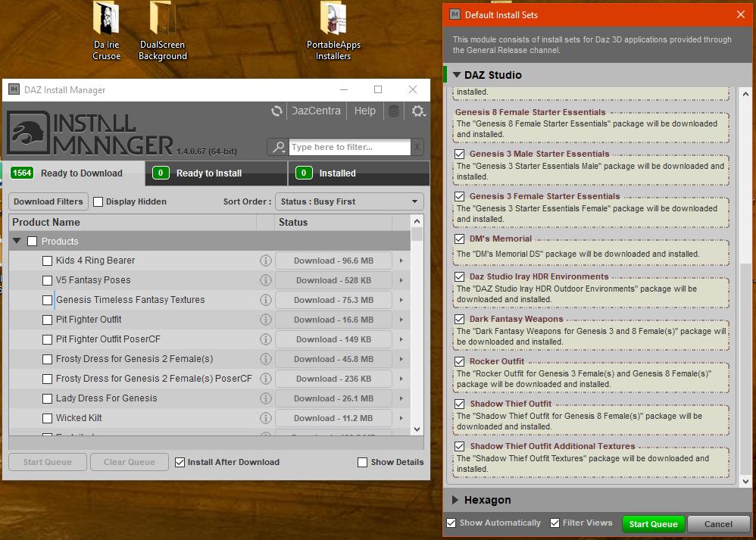Download Kids 4 Ring Bearer 96.6 MB
The width and height of the screenshot is (756, 540).
(333, 261)
